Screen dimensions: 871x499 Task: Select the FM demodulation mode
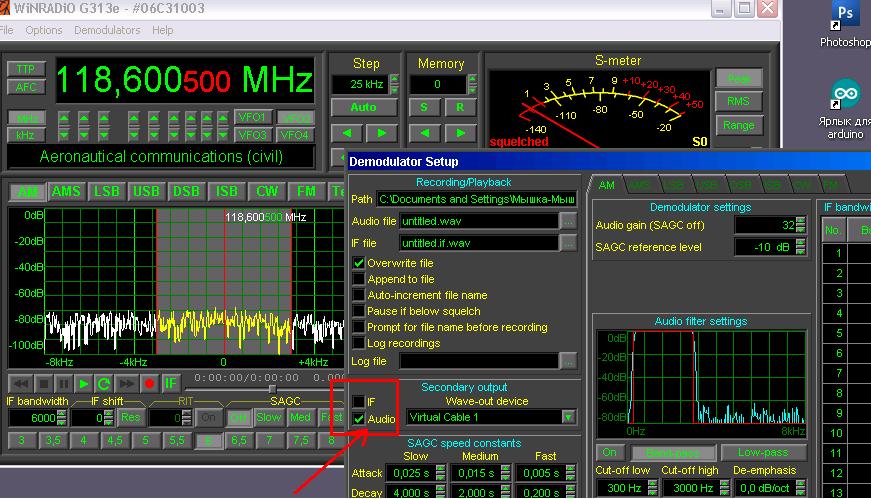[306, 192]
